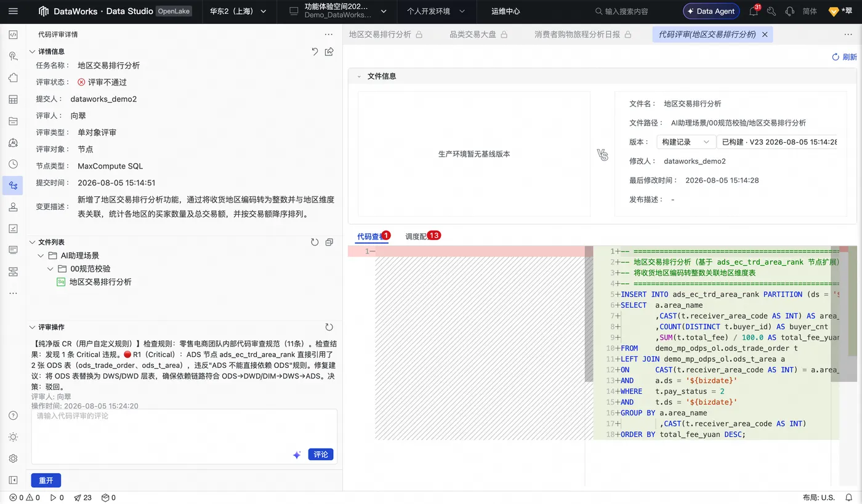This screenshot has width=862, height=504.
Task: Collapse the 文件列表 section
Action: click(33, 242)
